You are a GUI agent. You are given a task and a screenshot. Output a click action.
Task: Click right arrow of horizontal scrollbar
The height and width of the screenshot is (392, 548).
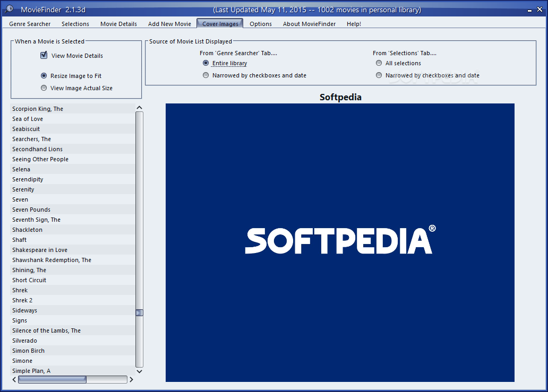click(x=131, y=379)
